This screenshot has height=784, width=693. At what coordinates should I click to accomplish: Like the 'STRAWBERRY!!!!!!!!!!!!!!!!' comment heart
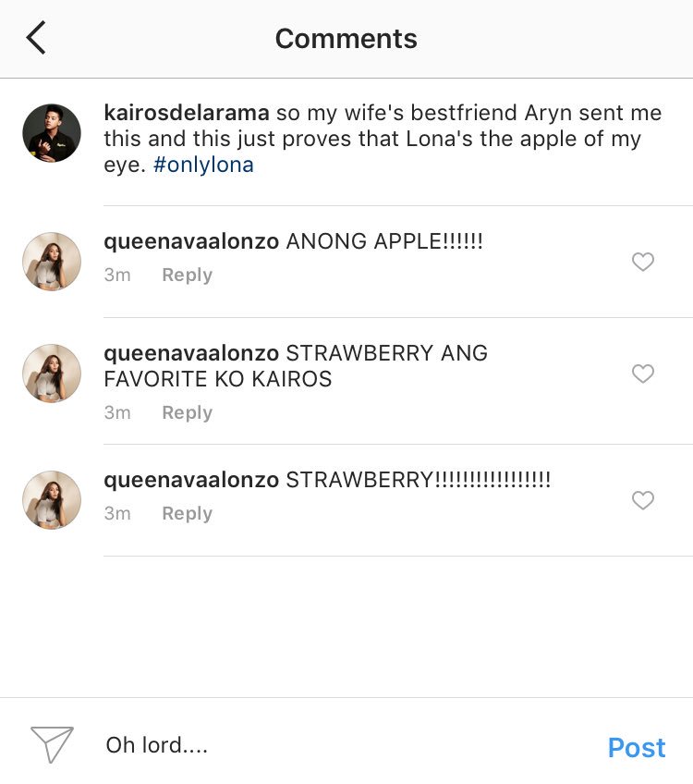tap(642, 500)
